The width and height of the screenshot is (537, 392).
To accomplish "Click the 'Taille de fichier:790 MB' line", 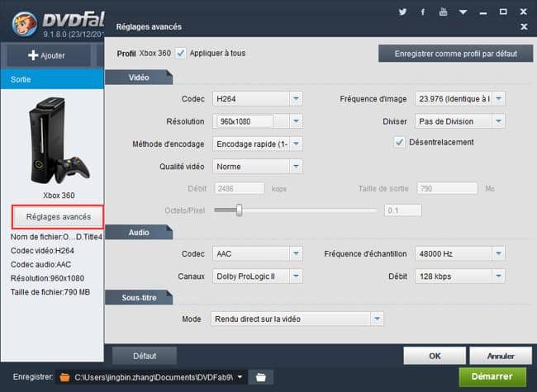I will coord(50,292).
